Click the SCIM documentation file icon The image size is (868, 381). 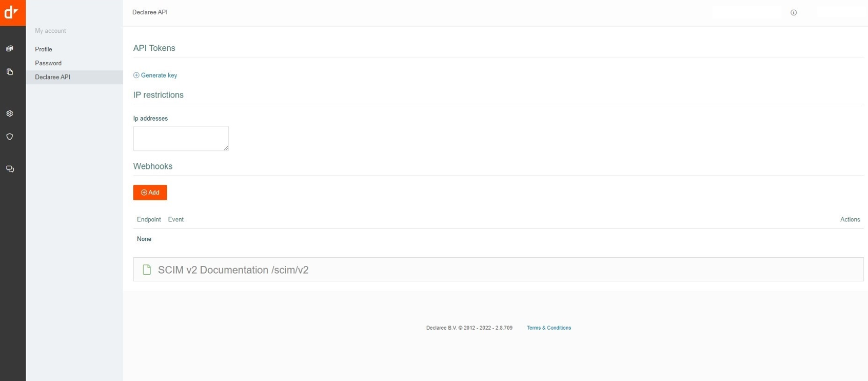coord(147,270)
